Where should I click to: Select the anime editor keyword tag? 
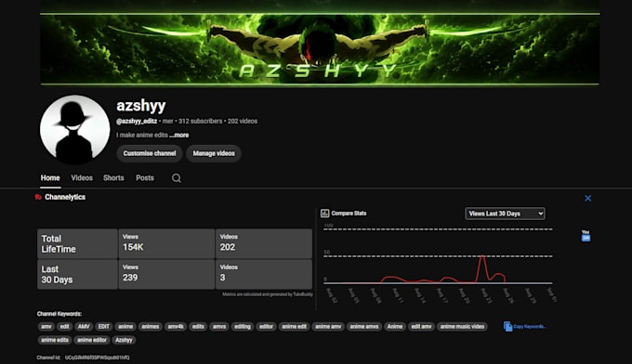(92, 340)
